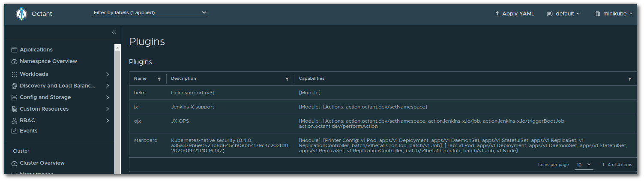The image size is (644, 181).
Task: Sort by the Name column header
Action: (140, 78)
